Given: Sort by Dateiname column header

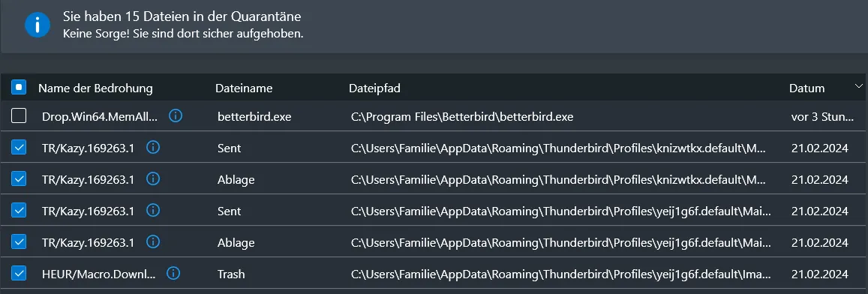Looking at the screenshot, I should click(244, 88).
